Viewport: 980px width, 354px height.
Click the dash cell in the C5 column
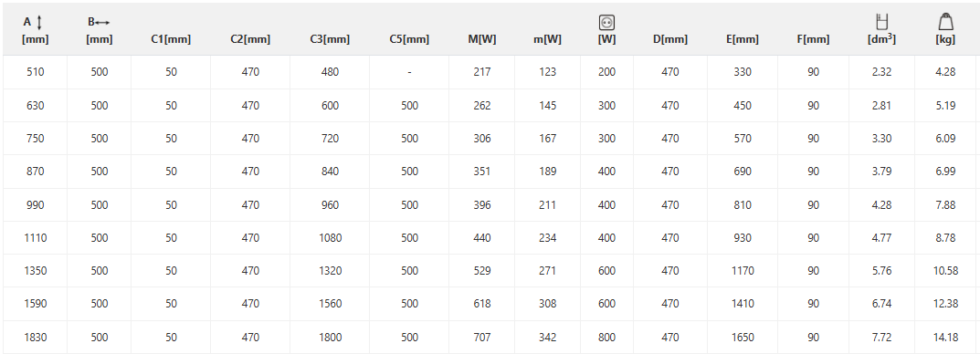pos(409,72)
